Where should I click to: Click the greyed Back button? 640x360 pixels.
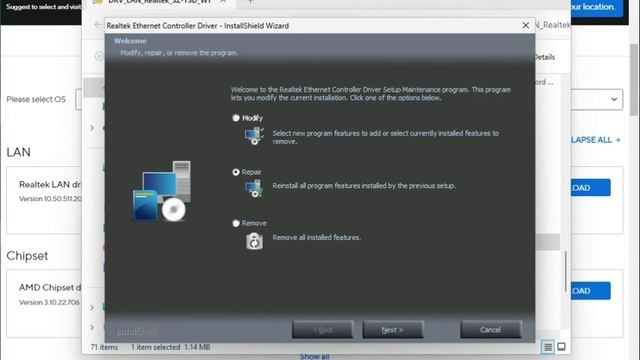point(322,329)
